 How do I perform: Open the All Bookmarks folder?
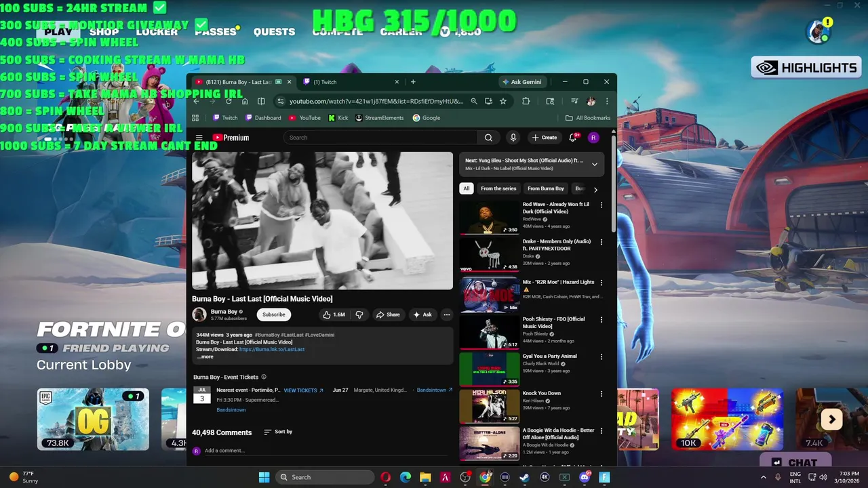pyautogui.click(x=588, y=118)
